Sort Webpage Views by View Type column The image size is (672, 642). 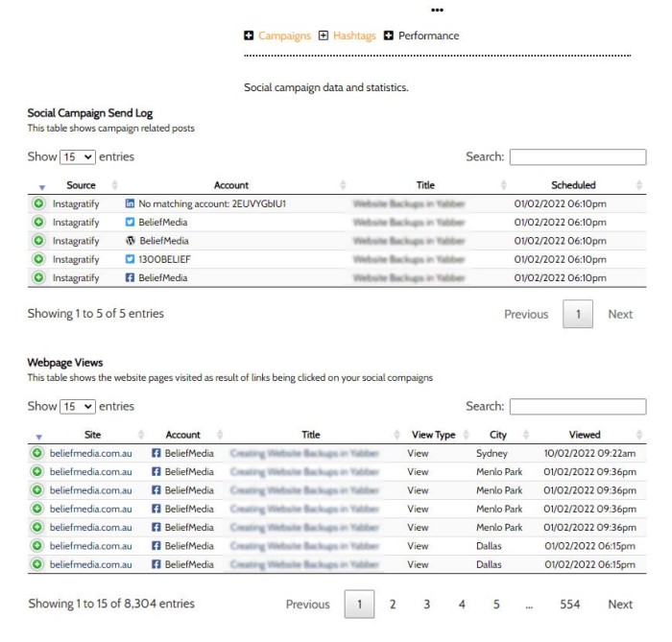pos(433,435)
